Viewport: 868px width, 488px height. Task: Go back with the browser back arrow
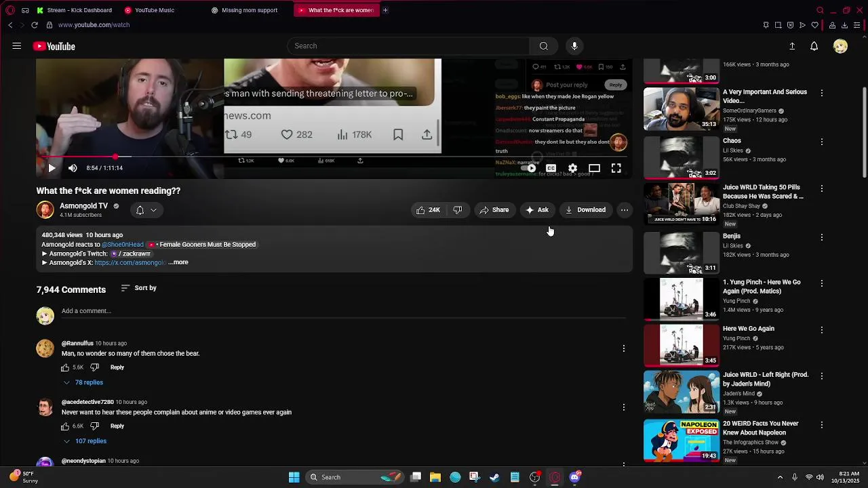coord(10,25)
